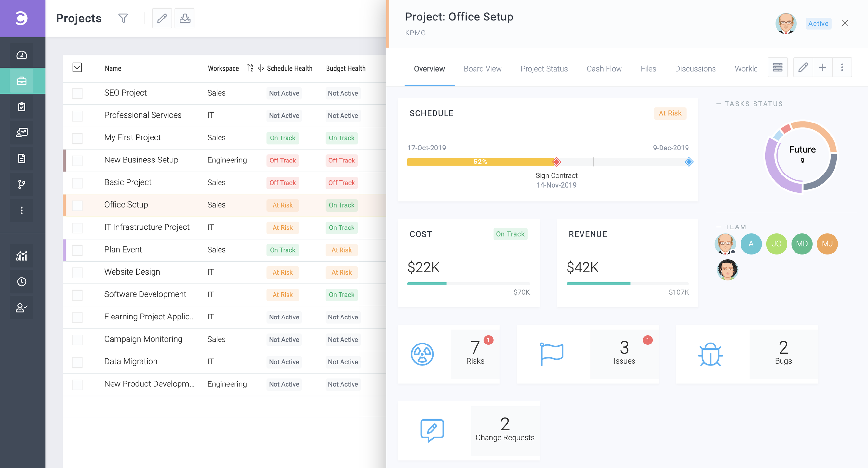
Task: Expand the three-dot more menu in project panel
Action: [x=842, y=67]
